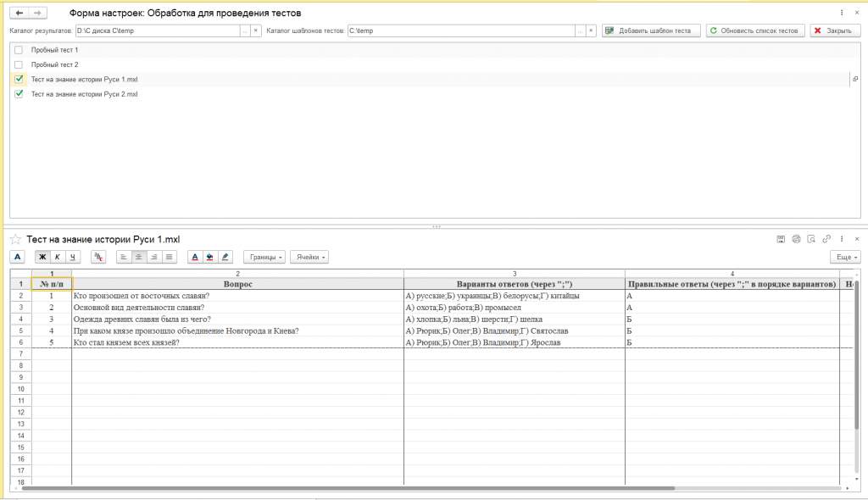Go back with the left arrow navigation button
The height and width of the screenshot is (500, 868).
19,14
